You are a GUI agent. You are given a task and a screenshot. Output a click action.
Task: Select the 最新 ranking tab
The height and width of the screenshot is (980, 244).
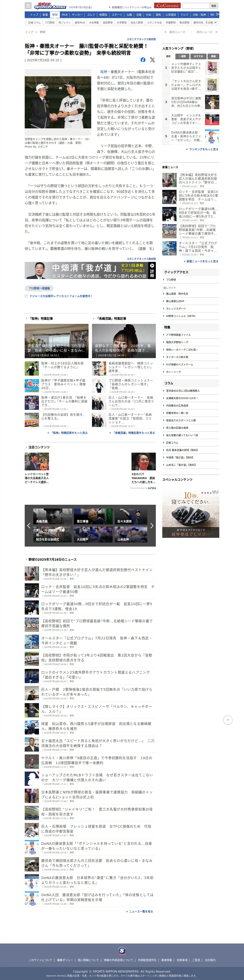pyautogui.click(x=168, y=56)
